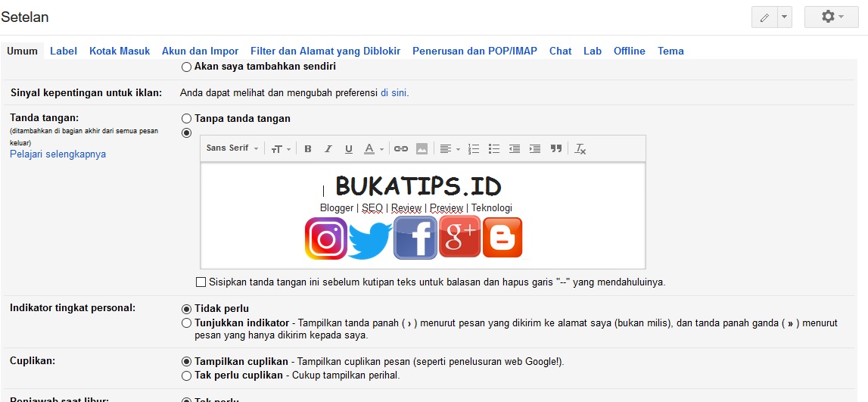The height and width of the screenshot is (402, 868).
Task: Increase indent in signature editor
Action: click(535, 148)
